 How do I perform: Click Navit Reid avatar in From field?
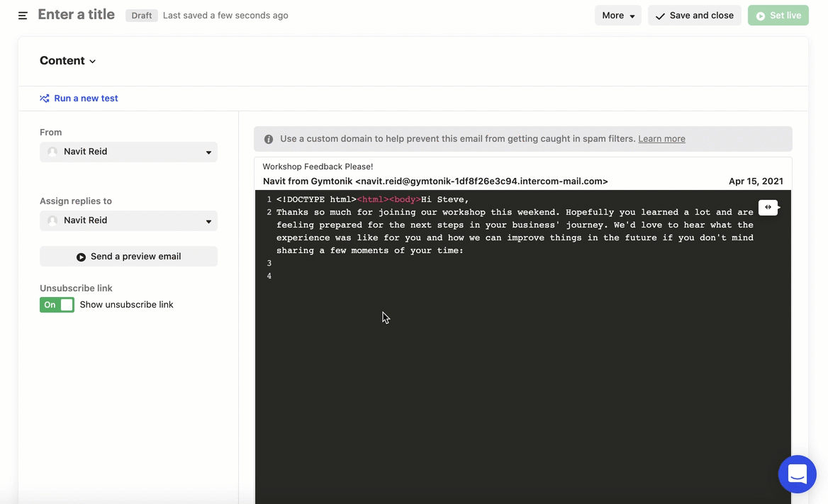52,152
